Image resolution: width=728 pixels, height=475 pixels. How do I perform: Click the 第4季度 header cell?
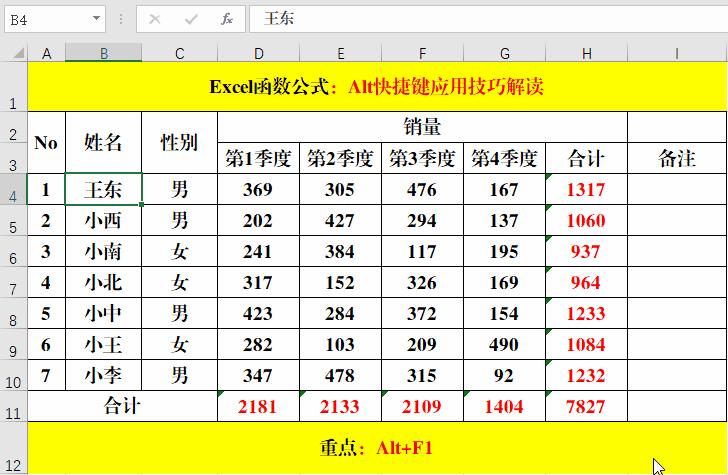(x=504, y=158)
